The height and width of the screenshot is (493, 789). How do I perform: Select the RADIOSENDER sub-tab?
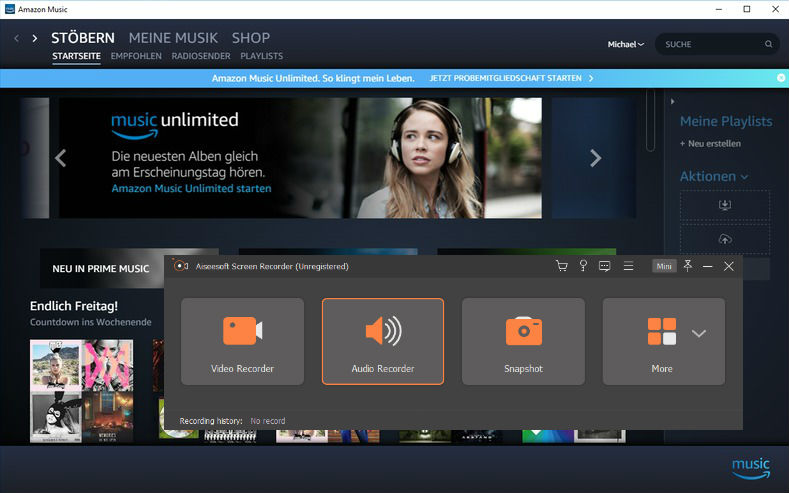point(201,56)
